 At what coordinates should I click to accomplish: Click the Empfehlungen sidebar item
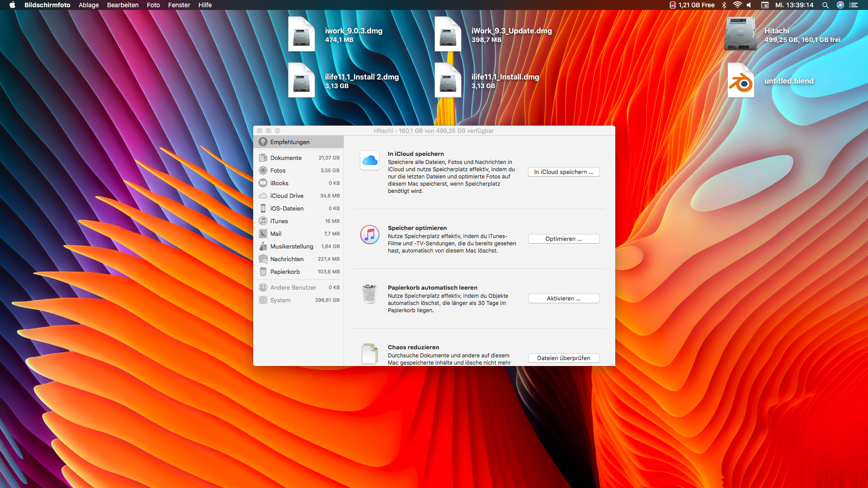pos(290,142)
